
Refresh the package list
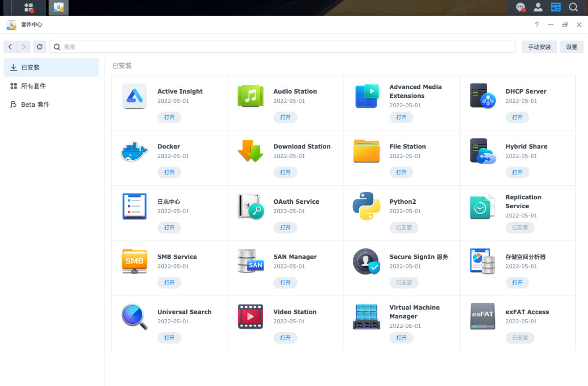pyautogui.click(x=40, y=47)
